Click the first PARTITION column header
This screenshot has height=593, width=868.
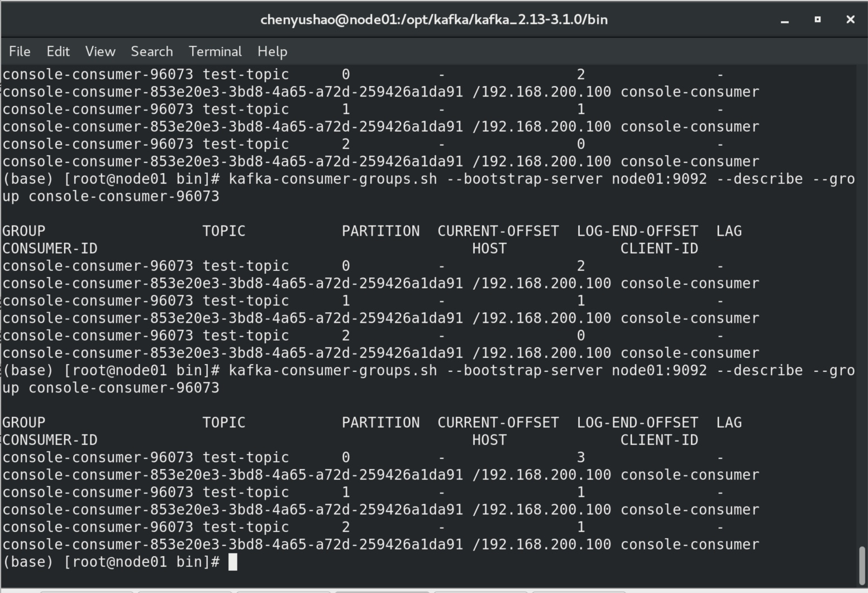380,231
